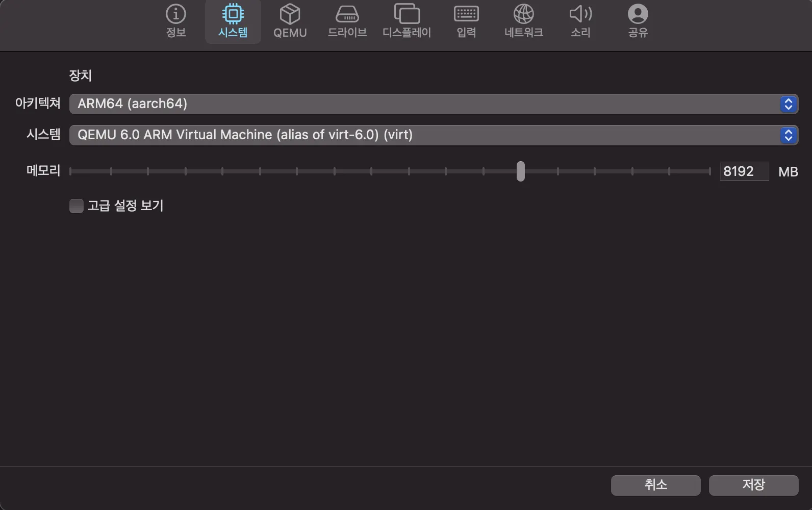Click the 취소 (Cancel) button
The height and width of the screenshot is (510, 812).
click(x=655, y=485)
